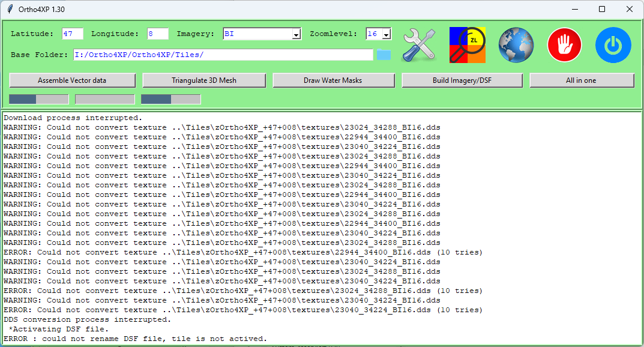Click Build Imagery/DSF button
Image resolution: width=644 pixels, height=347 pixels.
click(x=462, y=80)
